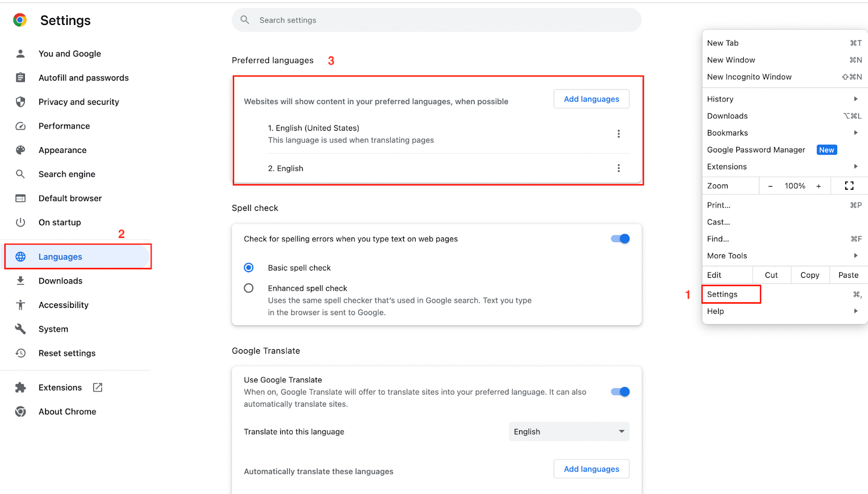Screen dimensions: 868x494
Task: Click the Search settings field
Action: (x=436, y=20)
